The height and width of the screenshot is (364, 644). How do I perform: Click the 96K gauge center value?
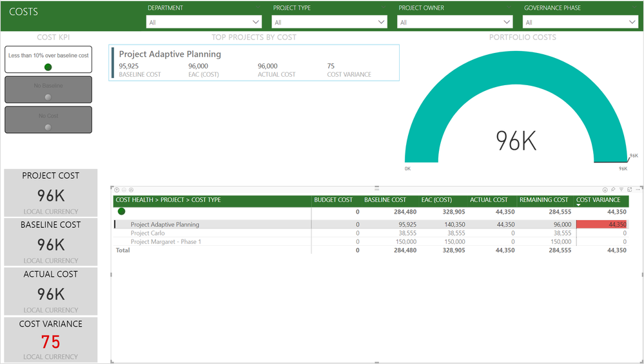pyautogui.click(x=516, y=141)
